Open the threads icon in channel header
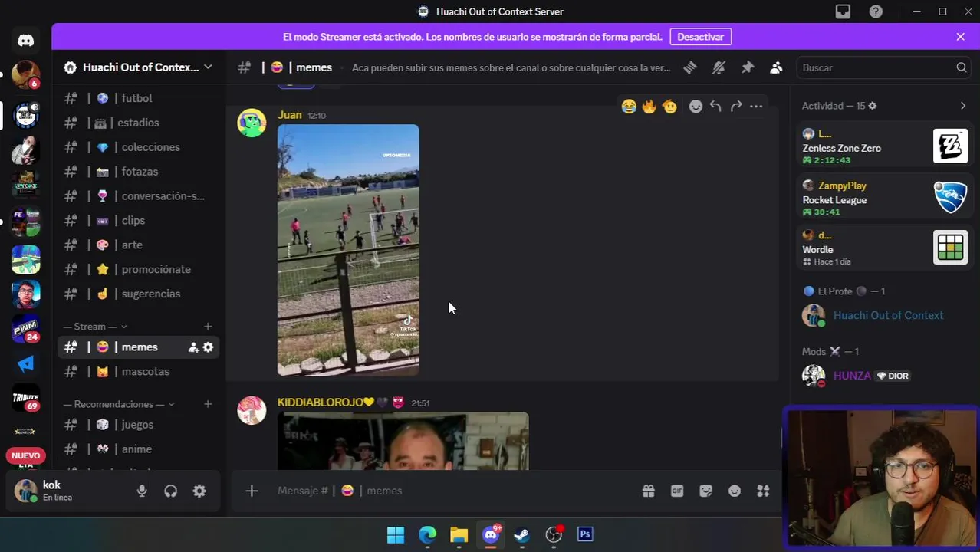This screenshot has height=552, width=980. pos(690,67)
